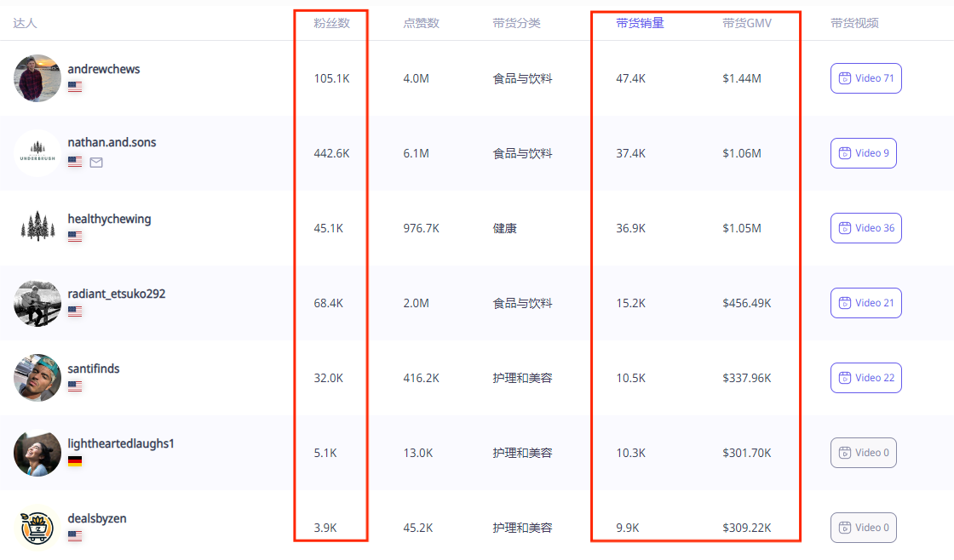Open radiant_etsuko292 profile picture
The width and height of the screenshot is (954, 560).
pyautogui.click(x=37, y=303)
